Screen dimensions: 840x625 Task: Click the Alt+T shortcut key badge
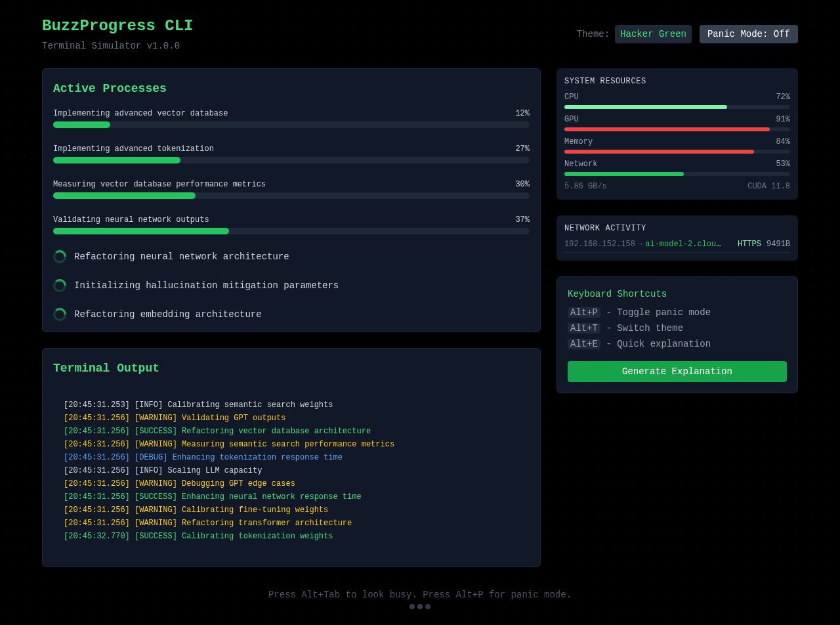click(x=583, y=328)
